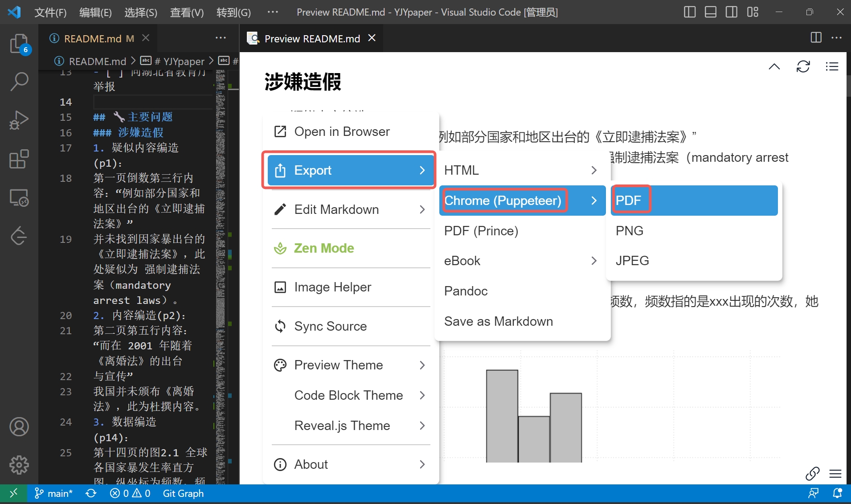
Task: Toggle the table of contents icon in preview
Action: pyautogui.click(x=832, y=67)
